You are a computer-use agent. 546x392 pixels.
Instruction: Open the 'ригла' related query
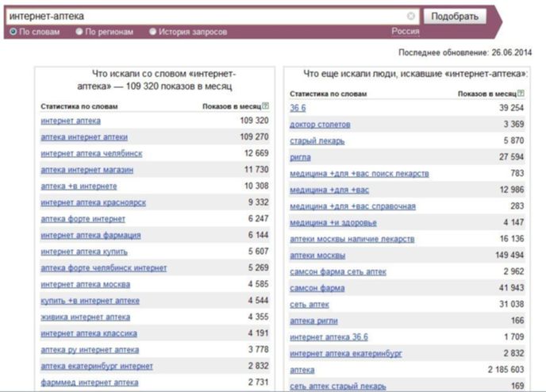pyautogui.click(x=300, y=157)
